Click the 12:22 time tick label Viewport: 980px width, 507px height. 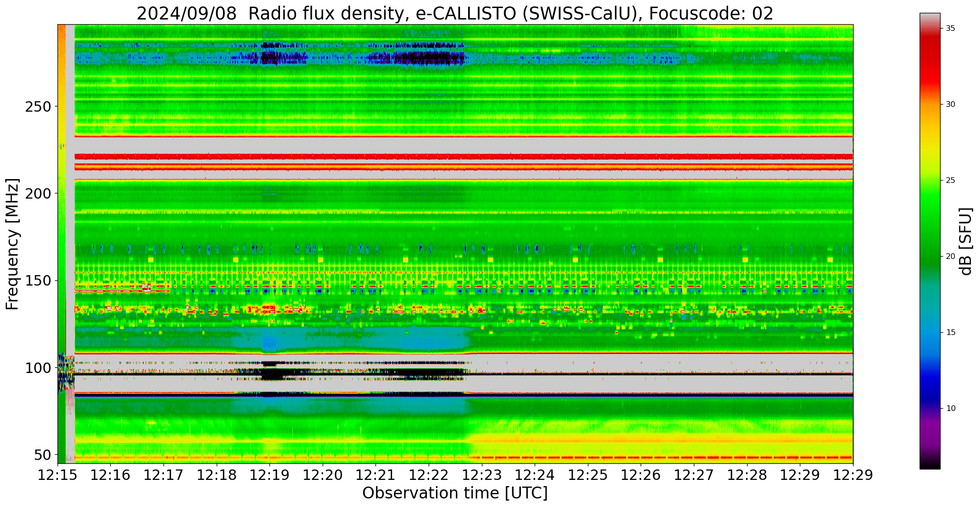pos(429,475)
